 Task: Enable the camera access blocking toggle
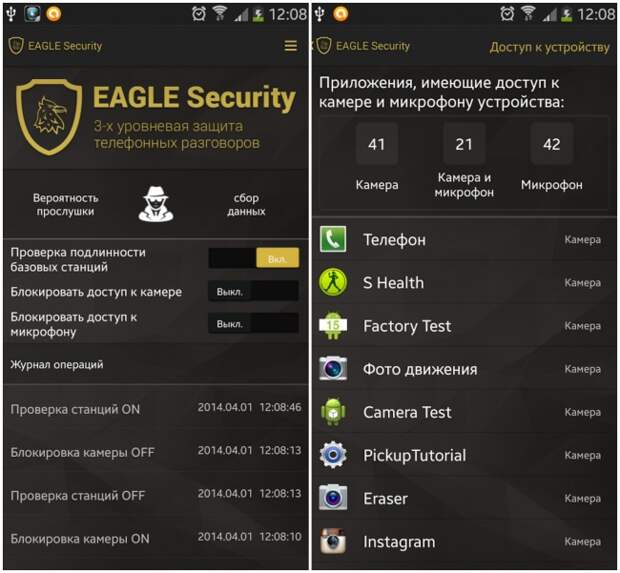[x=253, y=291]
